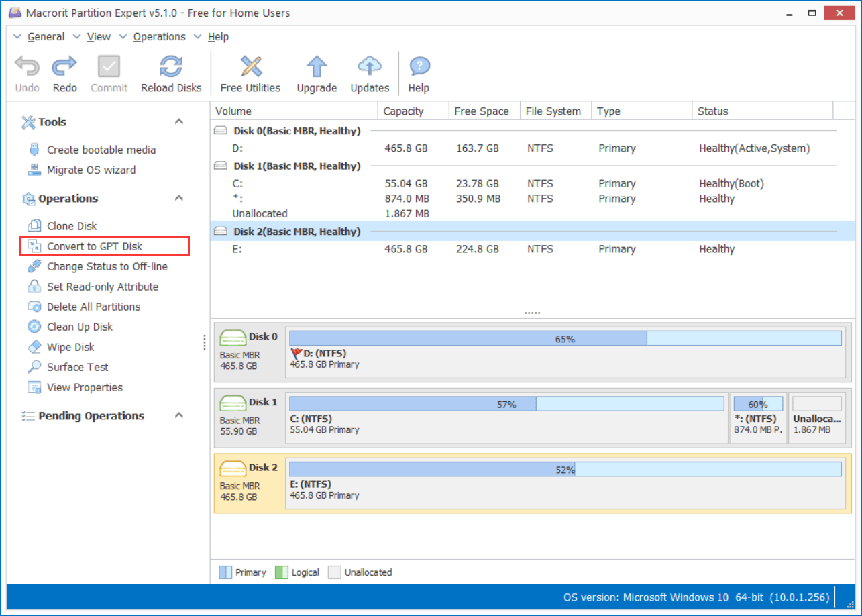Open the dropdown arrow before Help menu

pos(197,37)
